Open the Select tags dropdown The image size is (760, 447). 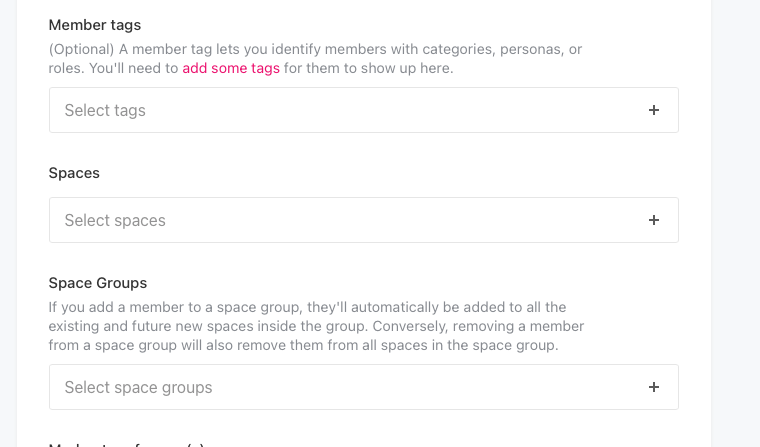tap(364, 110)
